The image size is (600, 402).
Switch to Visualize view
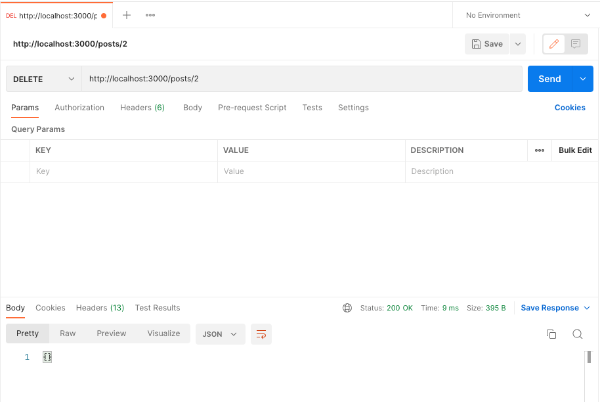(x=163, y=334)
